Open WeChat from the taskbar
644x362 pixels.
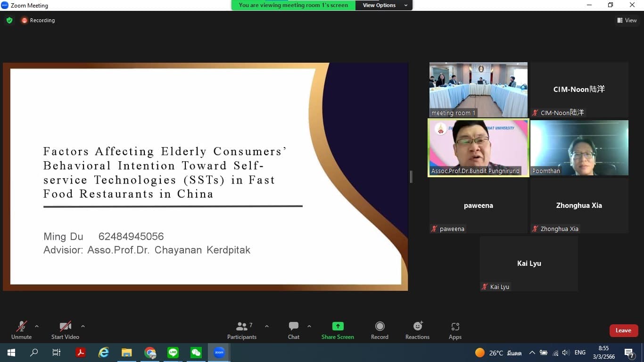pos(196,353)
